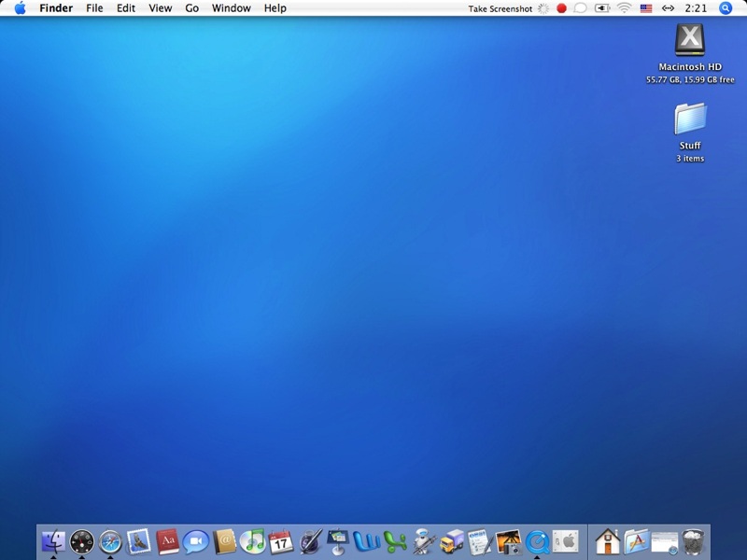Open the Finder menu
Image resolution: width=747 pixels, height=560 pixels.
[56, 8]
